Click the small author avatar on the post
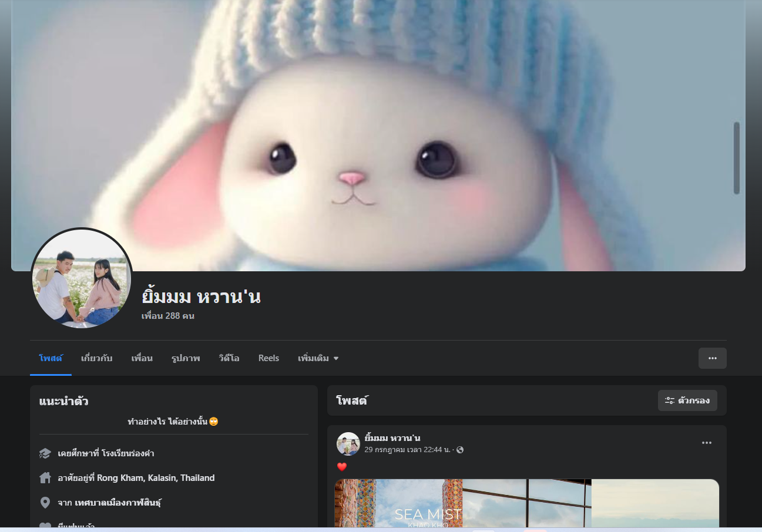Viewport: 762px width, 532px height. click(348, 444)
